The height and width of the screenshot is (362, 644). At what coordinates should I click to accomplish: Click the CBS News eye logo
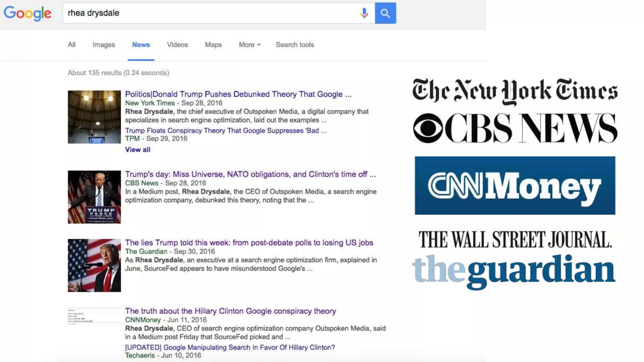pyautogui.click(x=428, y=128)
